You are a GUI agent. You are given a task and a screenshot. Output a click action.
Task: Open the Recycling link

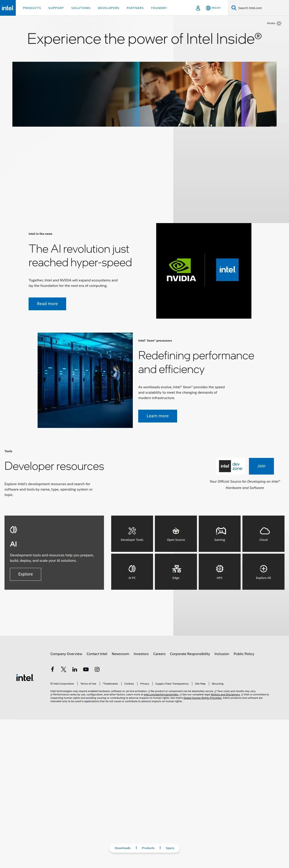point(218,684)
